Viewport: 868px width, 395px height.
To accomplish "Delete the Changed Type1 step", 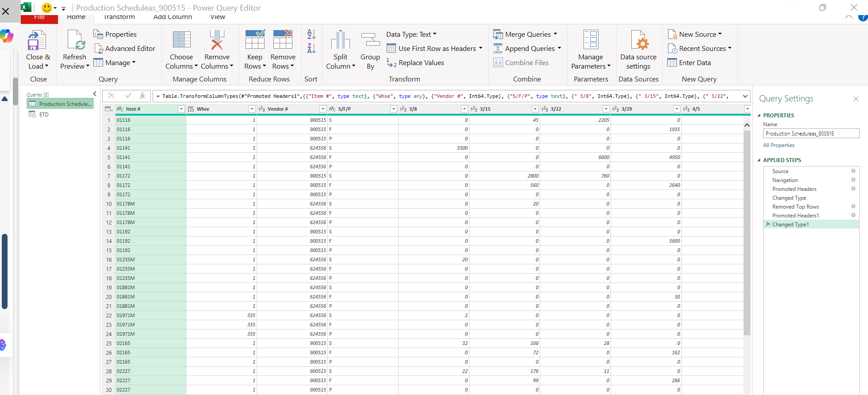I will 768,225.
